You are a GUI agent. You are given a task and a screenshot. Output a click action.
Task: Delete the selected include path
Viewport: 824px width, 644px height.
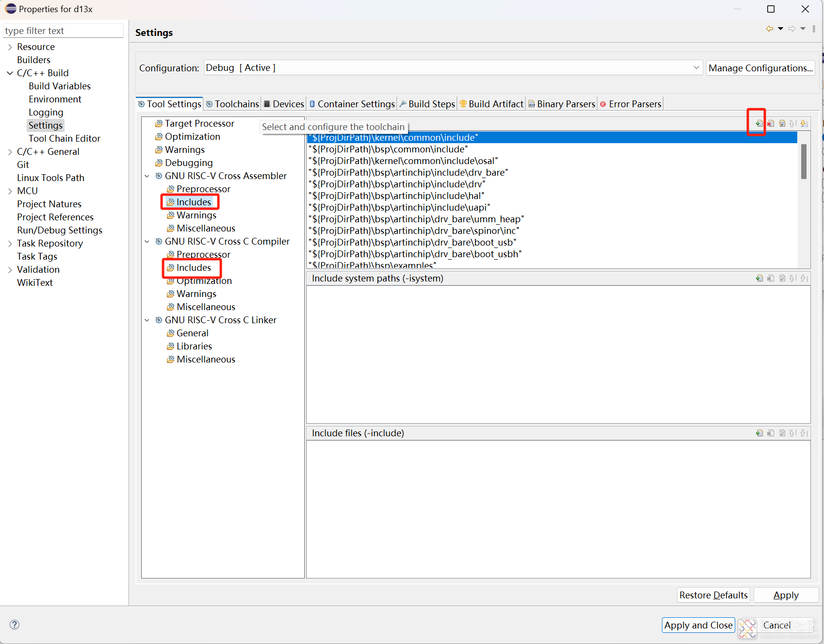771,123
